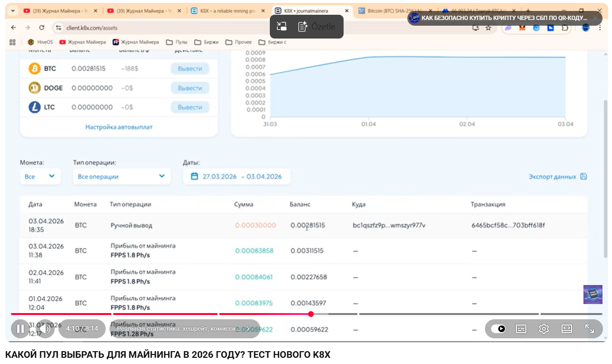Open video player settings gear
Image resolution: width=612 pixels, height=364 pixels.
tap(544, 329)
